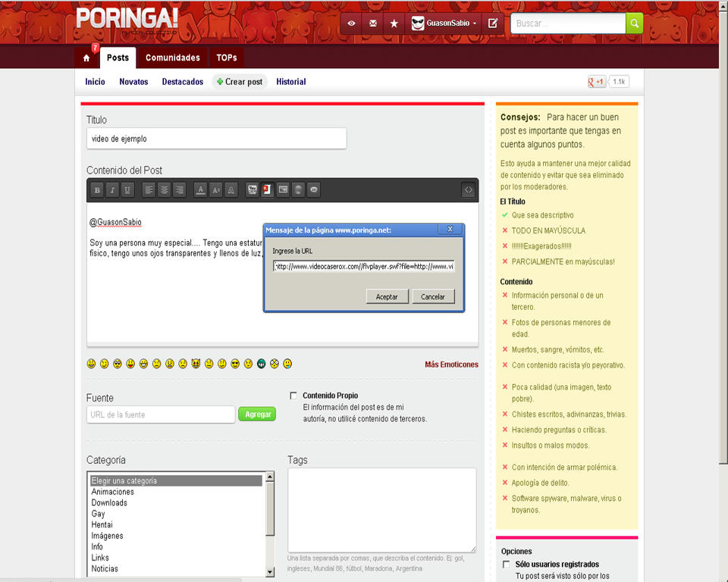Image resolution: width=728 pixels, height=582 pixels.
Task: Open the Destacados submenu link
Action: pos(182,82)
